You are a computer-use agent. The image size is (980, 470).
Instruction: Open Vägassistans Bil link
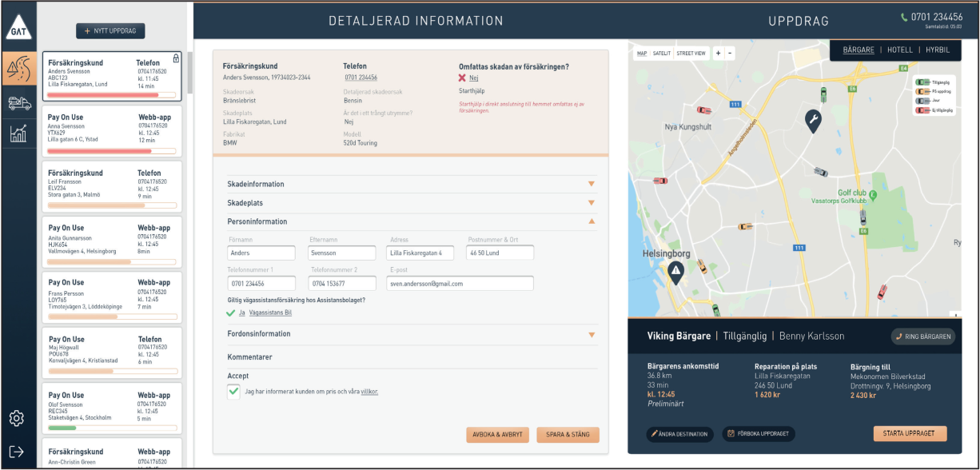tap(270, 313)
